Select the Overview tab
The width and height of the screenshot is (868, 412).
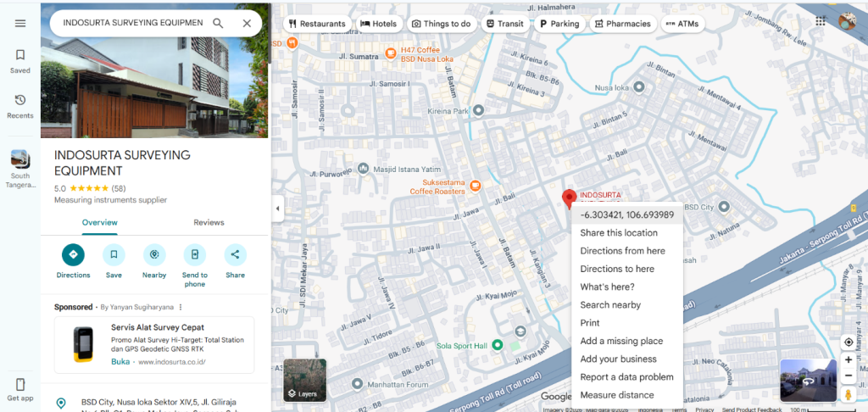100,223
